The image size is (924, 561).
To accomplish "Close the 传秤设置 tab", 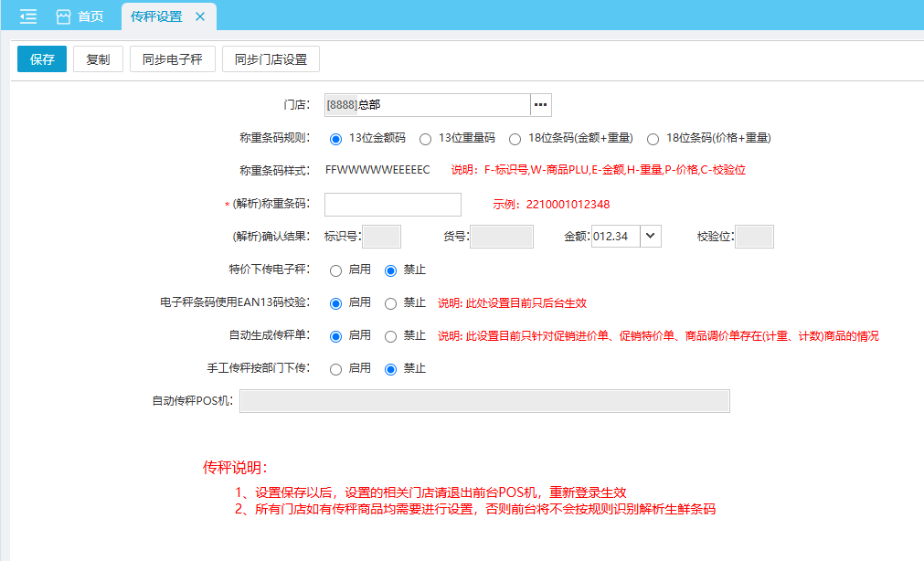I will click(200, 16).
